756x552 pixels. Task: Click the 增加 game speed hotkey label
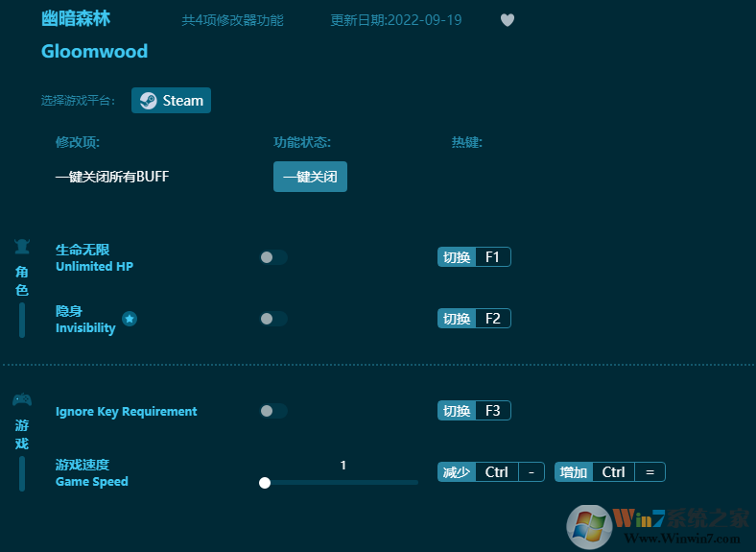coord(574,472)
